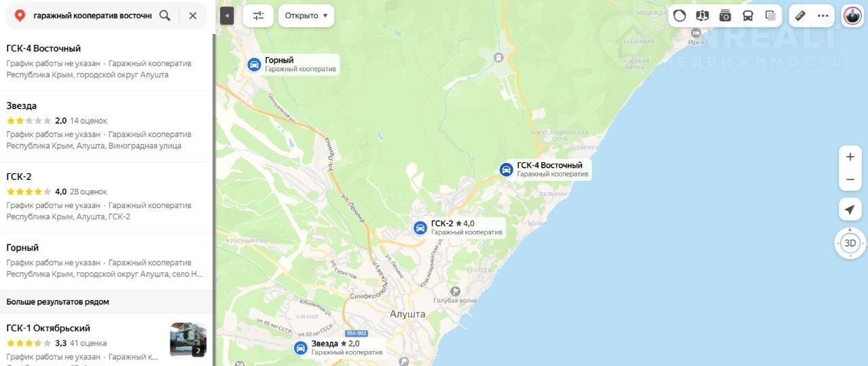Enable street panoramas layer
Image resolution: width=868 pixels, height=366 pixels.
tap(702, 16)
